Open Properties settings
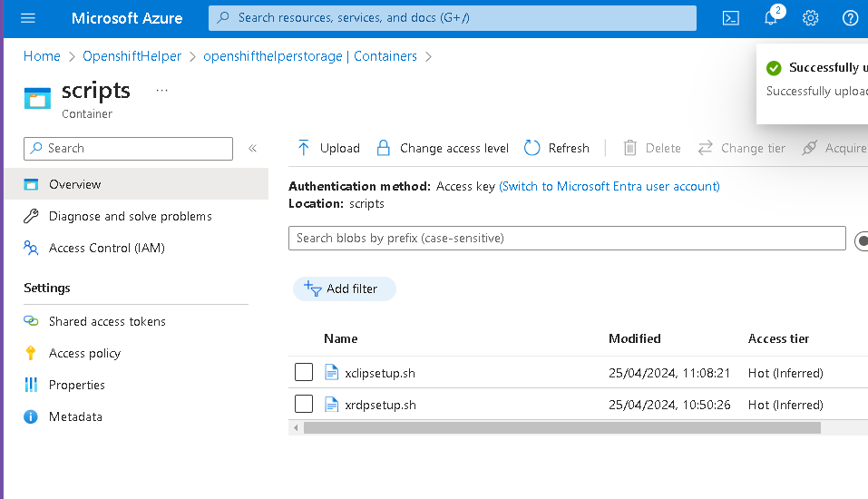Screen dimensions: 868x499 (x=76, y=385)
